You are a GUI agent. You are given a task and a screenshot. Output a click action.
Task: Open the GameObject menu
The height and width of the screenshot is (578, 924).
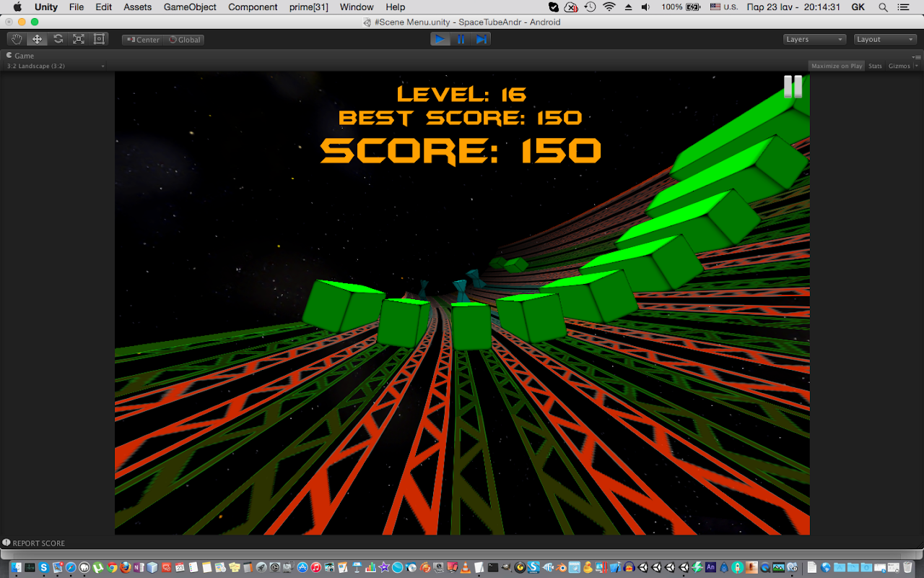(x=190, y=7)
